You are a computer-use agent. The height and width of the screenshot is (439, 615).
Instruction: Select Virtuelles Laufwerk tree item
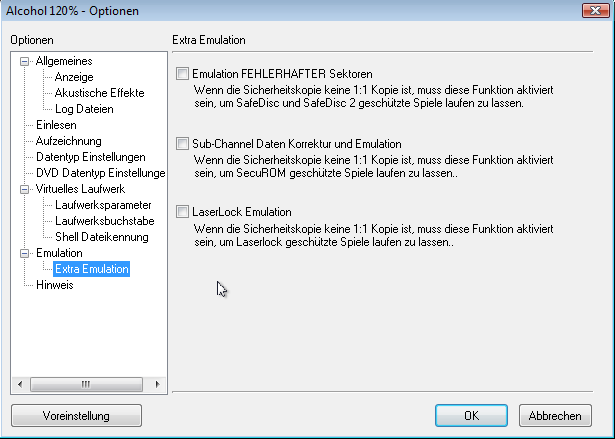80,189
